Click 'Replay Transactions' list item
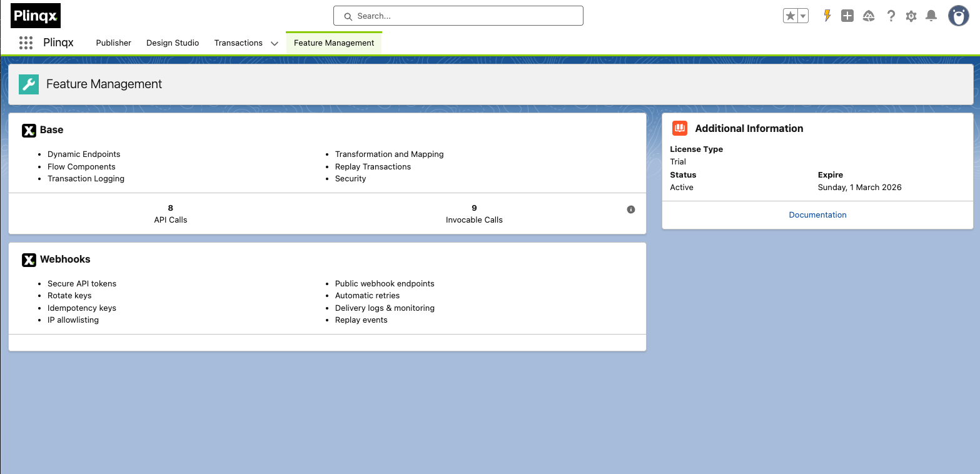This screenshot has height=474, width=980. [x=373, y=166]
